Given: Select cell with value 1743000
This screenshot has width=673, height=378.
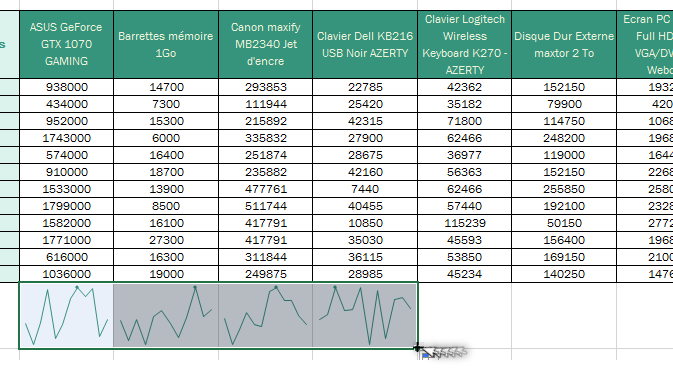Looking at the screenshot, I should (67, 138).
